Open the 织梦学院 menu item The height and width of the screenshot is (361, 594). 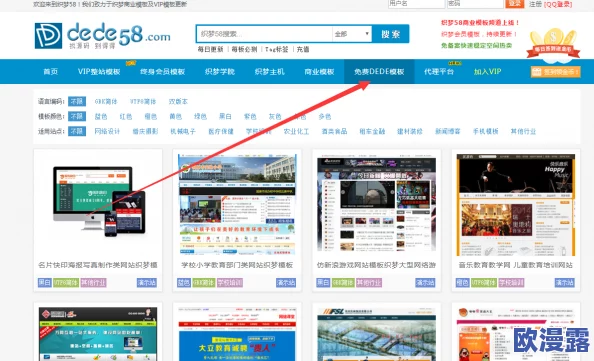pyautogui.click(x=220, y=72)
